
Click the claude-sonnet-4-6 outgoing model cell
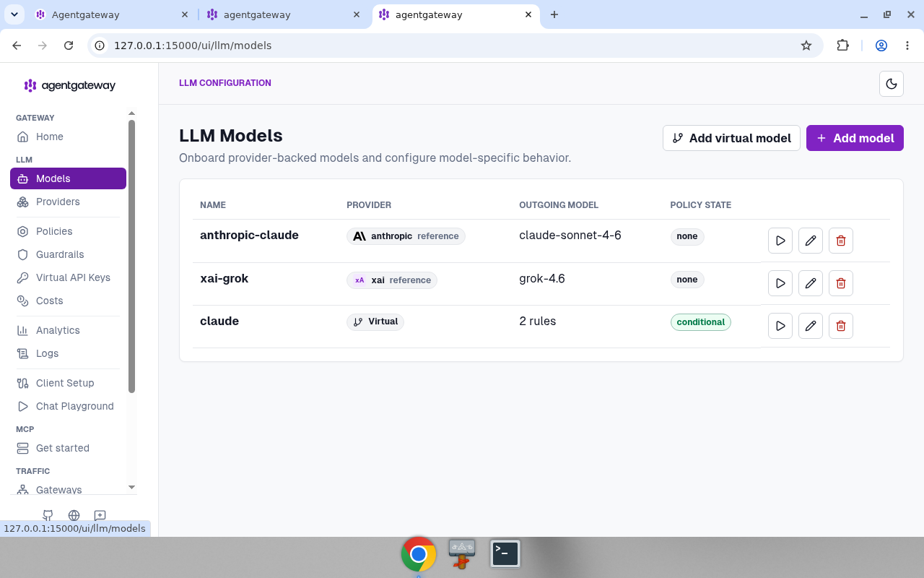coord(570,236)
